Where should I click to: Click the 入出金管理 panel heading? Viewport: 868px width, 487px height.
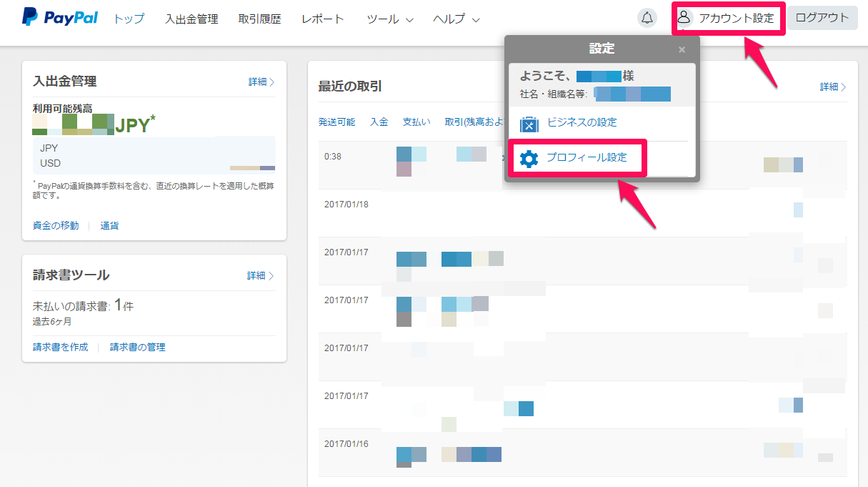point(65,82)
